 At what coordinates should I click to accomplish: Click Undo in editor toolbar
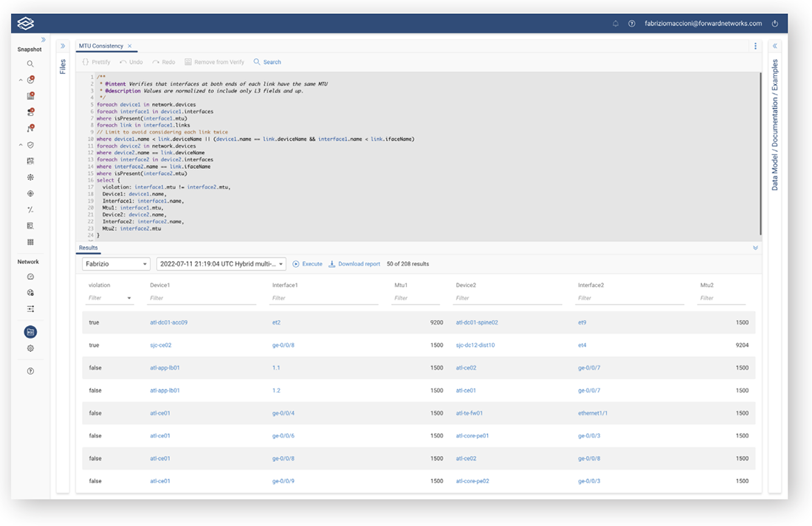click(x=131, y=62)
